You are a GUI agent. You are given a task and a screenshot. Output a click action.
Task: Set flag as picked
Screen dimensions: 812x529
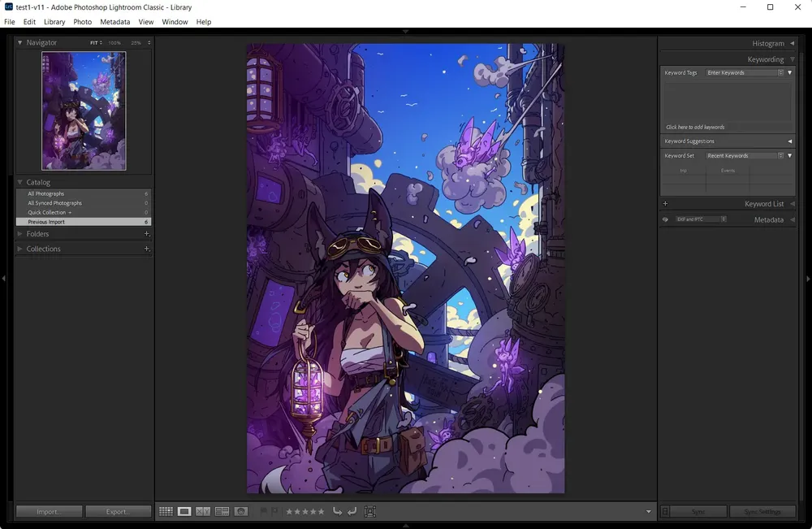coord(264,511)
